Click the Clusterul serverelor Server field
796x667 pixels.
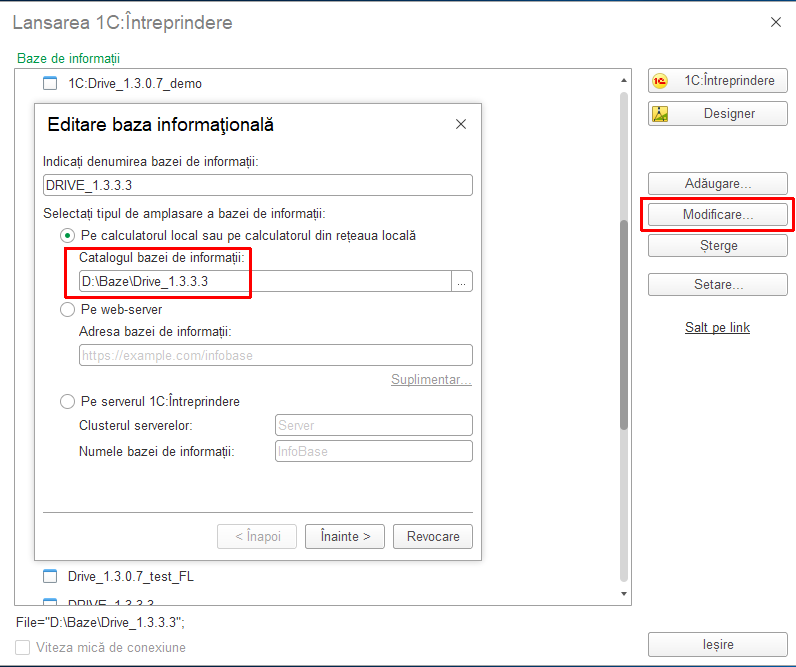coord(374,425)
